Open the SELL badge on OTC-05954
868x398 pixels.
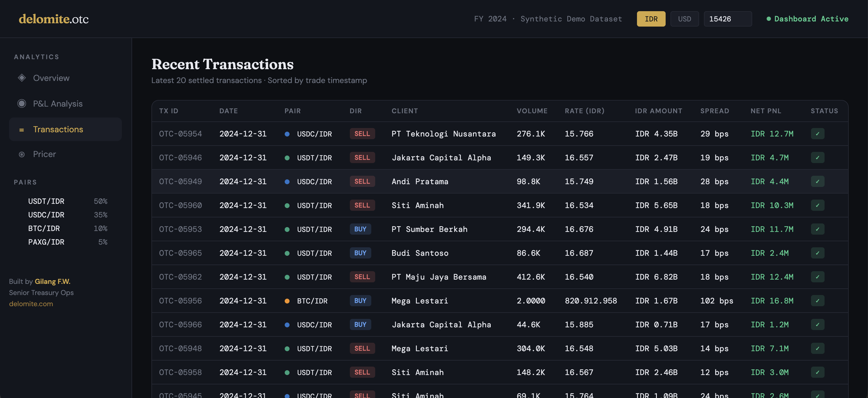pyautogui.click(x=362, y=134)
